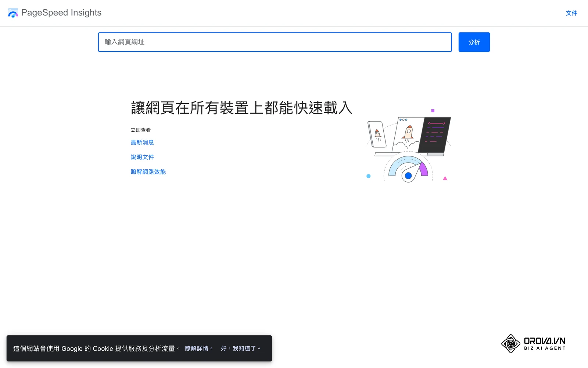Open the 瞭解網路效能 link
The height and width of the screenshot is (368, 588).
pyautogui.click(x=148, y=172)
